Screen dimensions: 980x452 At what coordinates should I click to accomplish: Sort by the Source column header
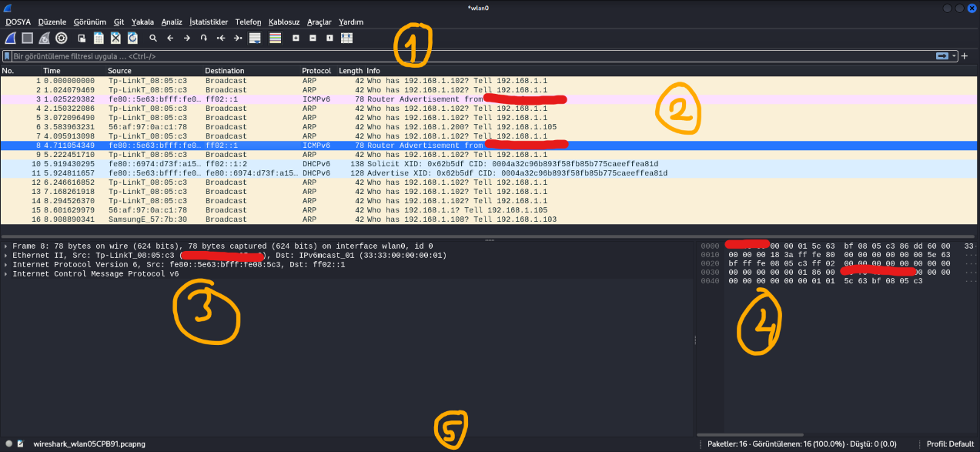(154, 71)
